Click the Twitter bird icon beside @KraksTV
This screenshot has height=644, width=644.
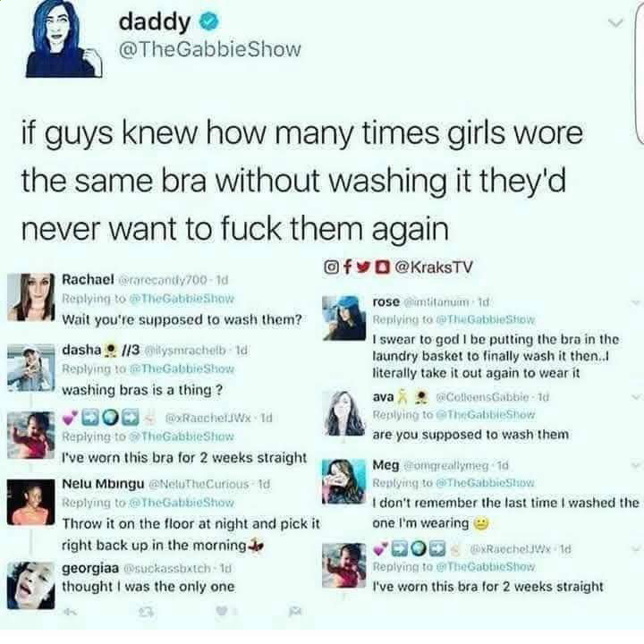(362, 267)
